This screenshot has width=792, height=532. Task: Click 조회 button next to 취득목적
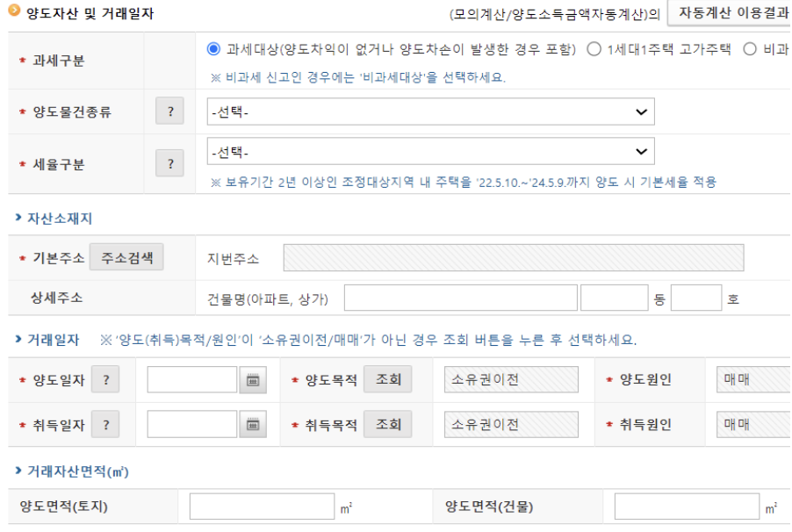(388, 425)
